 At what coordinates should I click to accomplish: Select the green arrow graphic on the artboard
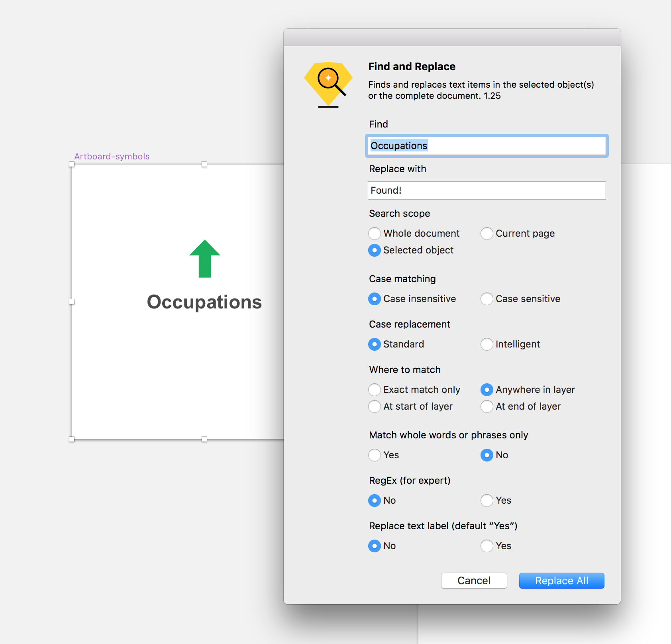point(204,258)
